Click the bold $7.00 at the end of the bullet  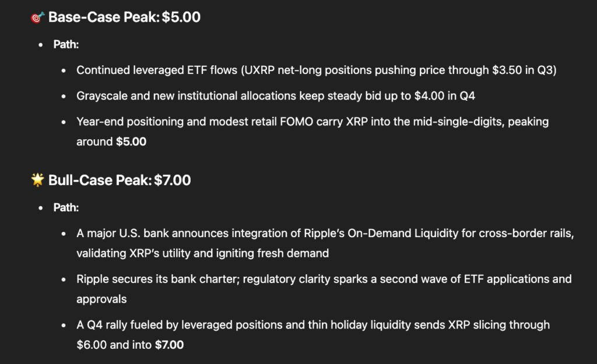tap(170, 345)
